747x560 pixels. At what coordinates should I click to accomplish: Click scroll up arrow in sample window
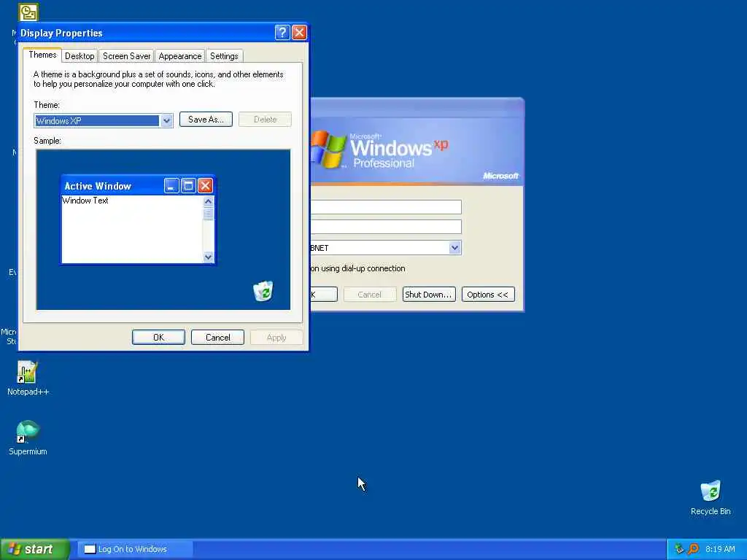click(x=208, y=201)
